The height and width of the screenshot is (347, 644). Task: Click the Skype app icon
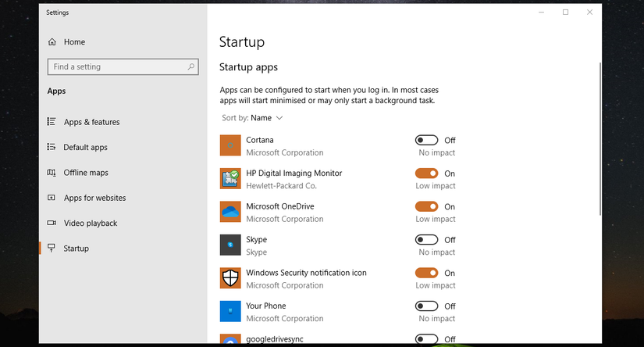click(230, 245)
